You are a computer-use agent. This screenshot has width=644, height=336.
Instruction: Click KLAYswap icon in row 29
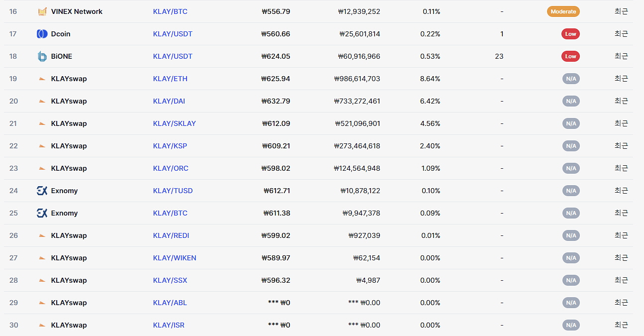pyautogui.click(x=42, y=303)
